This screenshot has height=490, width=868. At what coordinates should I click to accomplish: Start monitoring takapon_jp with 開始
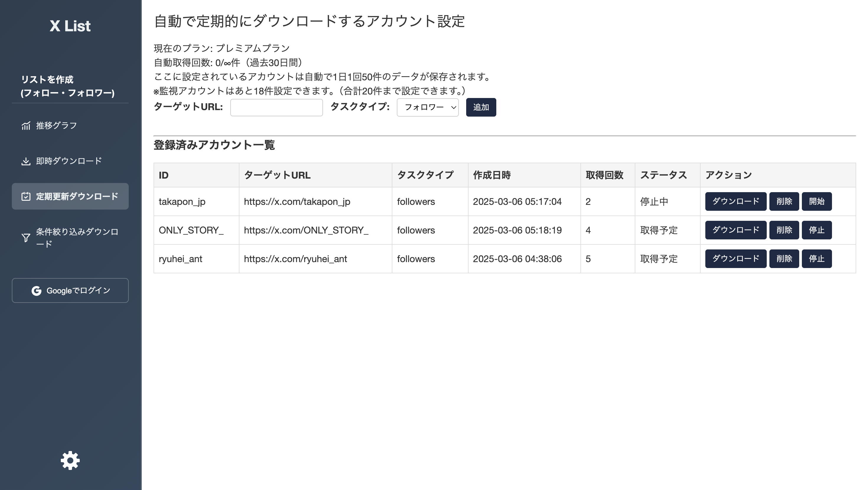click(817, 202)
